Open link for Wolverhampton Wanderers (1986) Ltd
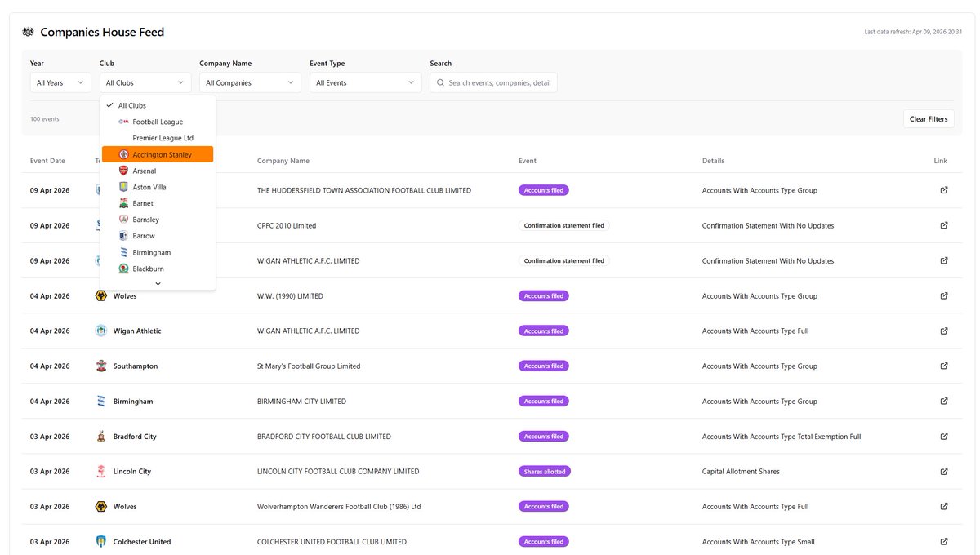Screen dimensions: 980x555 click(x=944, y=506)
